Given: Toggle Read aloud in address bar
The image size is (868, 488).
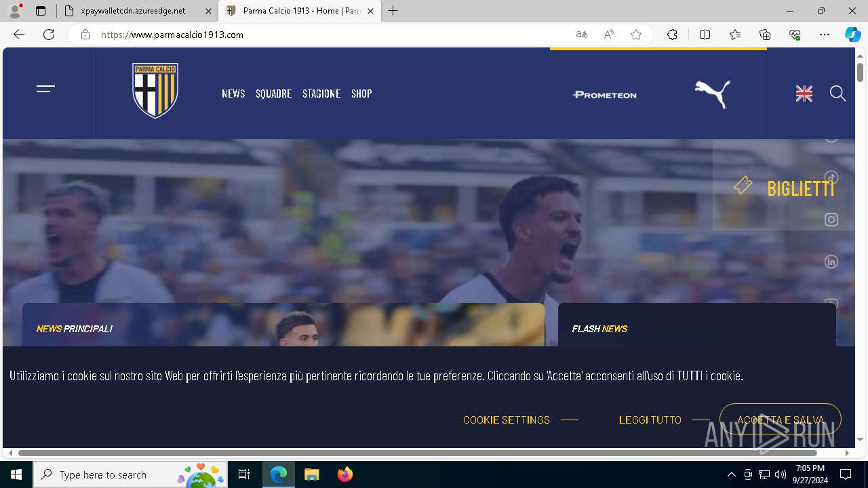Looking at the screenshot, I should click(x=609, y=35).
